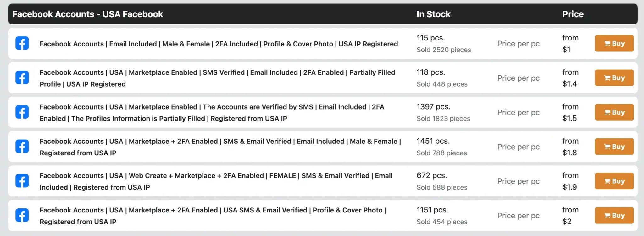Open the 'USA SMS & Email Verified' listing title
This screenshot has width=644, height=236.
coord(213,216)
